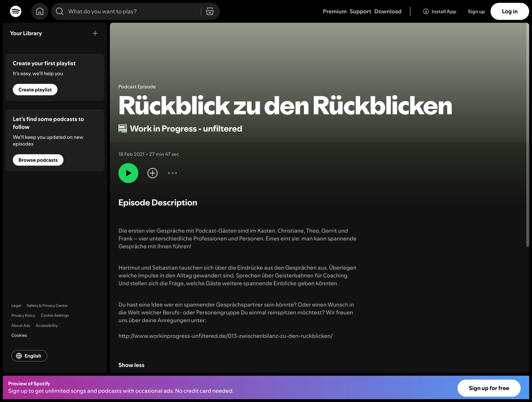Viewport: 532px width, 402px height.
Task: Open the Privacy Policy link
Action: click(23, 315)
